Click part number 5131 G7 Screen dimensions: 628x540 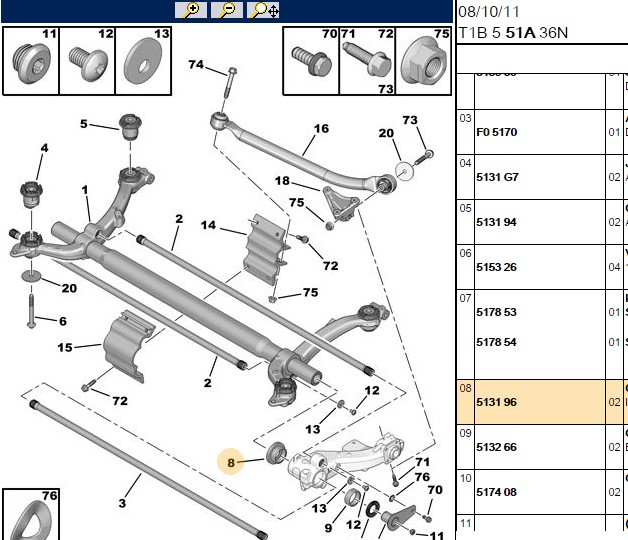point(497,177)
